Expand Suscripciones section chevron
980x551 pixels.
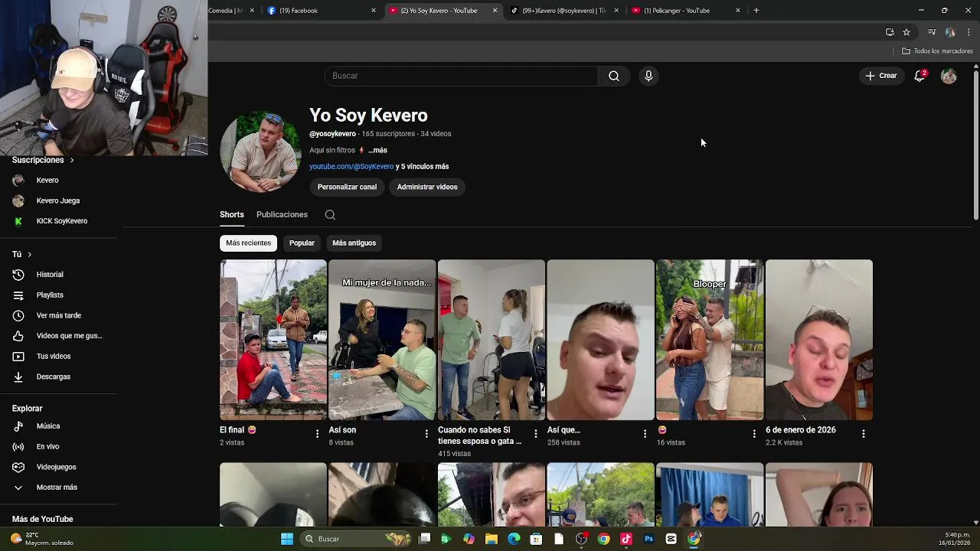click(x=72, y=160)
